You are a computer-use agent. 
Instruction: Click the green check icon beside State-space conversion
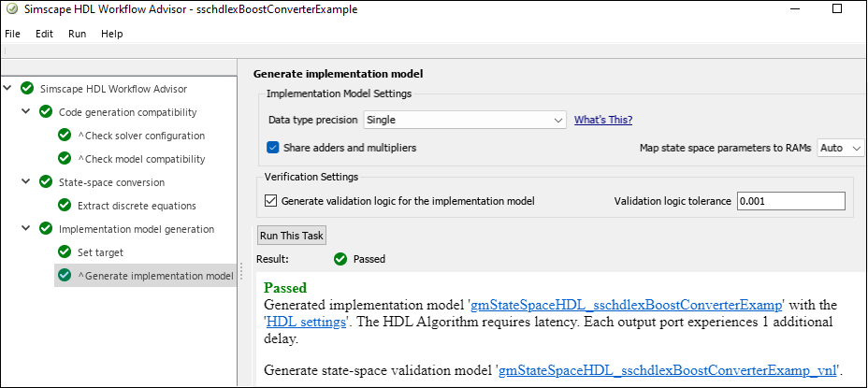(46, 182)
